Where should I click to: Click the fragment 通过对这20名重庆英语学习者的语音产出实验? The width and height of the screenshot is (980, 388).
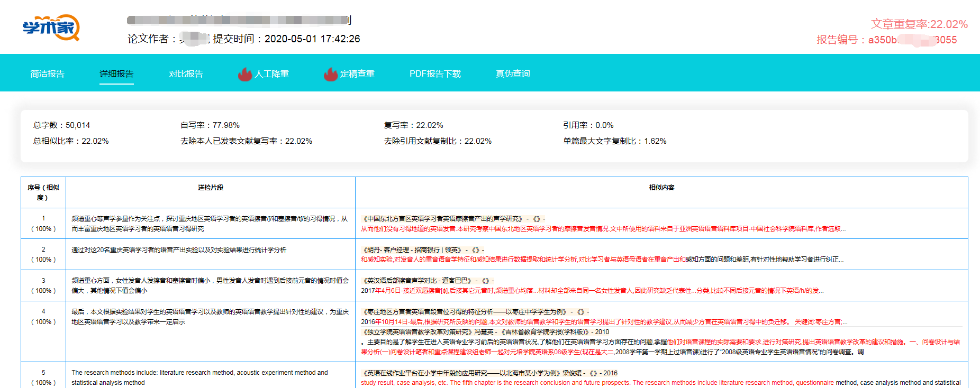click(179, 250)
